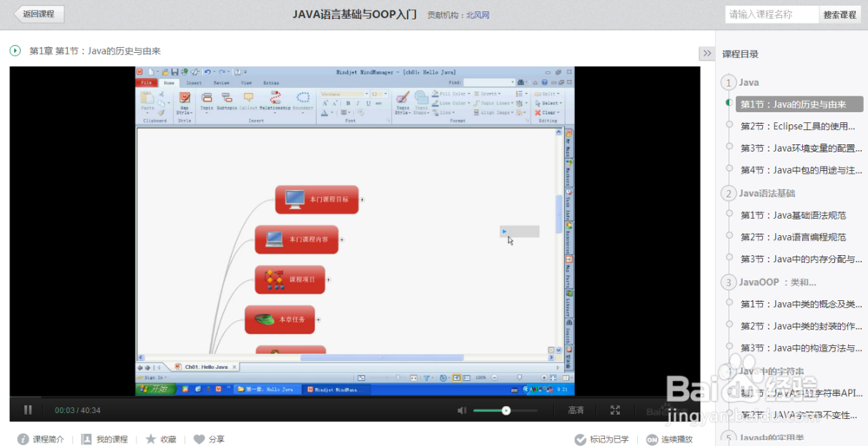The width and height of the screenshot is (868, 446).
Task: Switch to the Extras ribbon tab in video
Action: [271, 82]
